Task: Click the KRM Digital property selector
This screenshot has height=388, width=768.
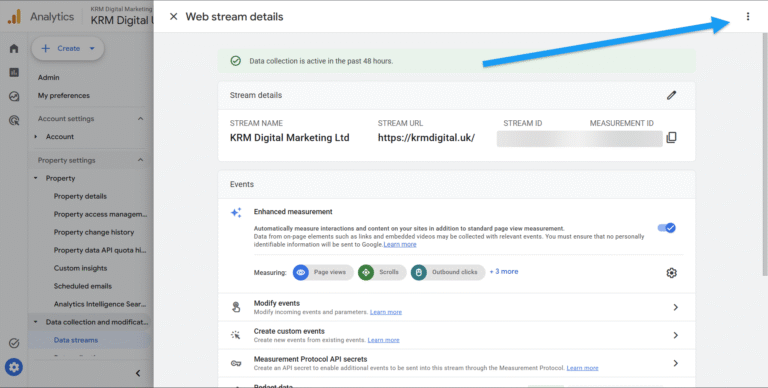Action: (121, 17)
